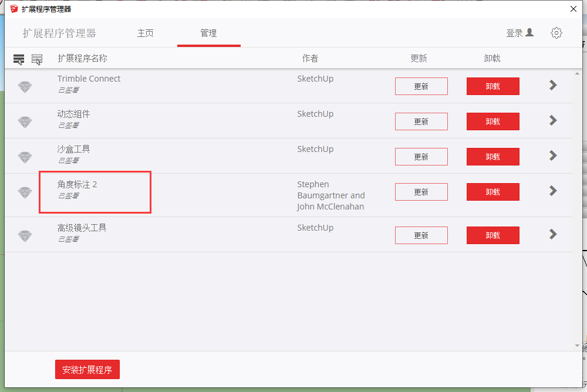Click the 安装扩展程序 button

click(87, 370)
